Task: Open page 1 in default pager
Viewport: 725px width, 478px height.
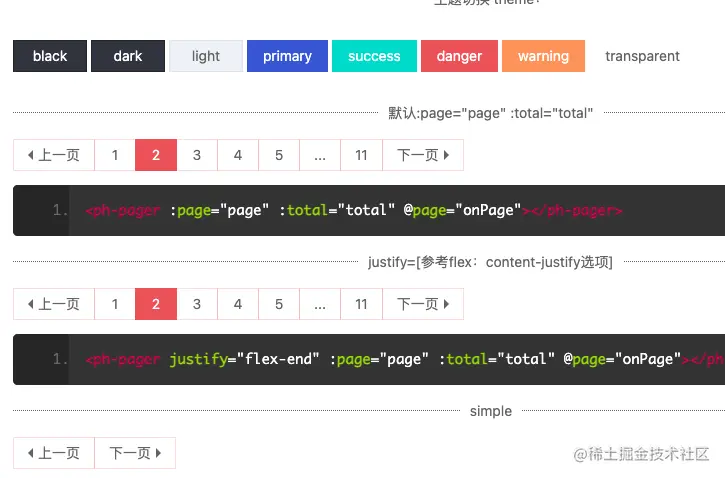Action: (x=115, y=155)
